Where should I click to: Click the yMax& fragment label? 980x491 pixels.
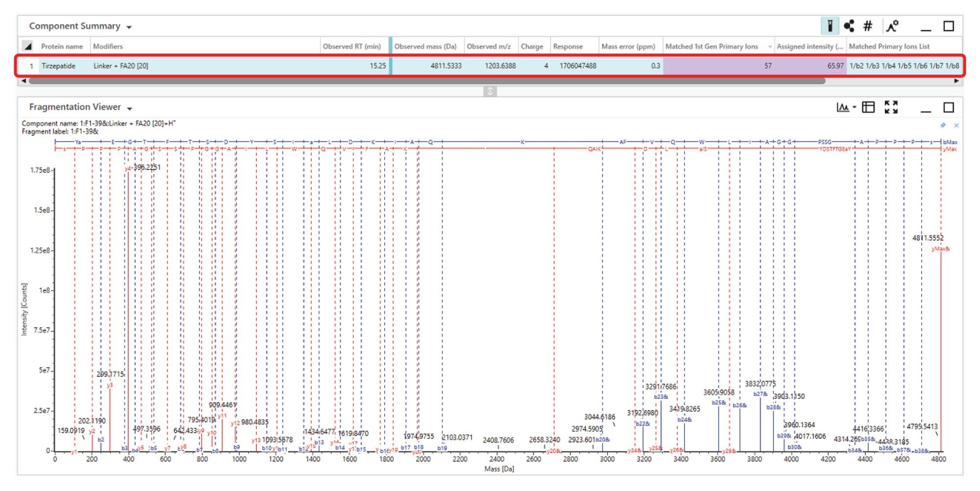tap(940, 249)
